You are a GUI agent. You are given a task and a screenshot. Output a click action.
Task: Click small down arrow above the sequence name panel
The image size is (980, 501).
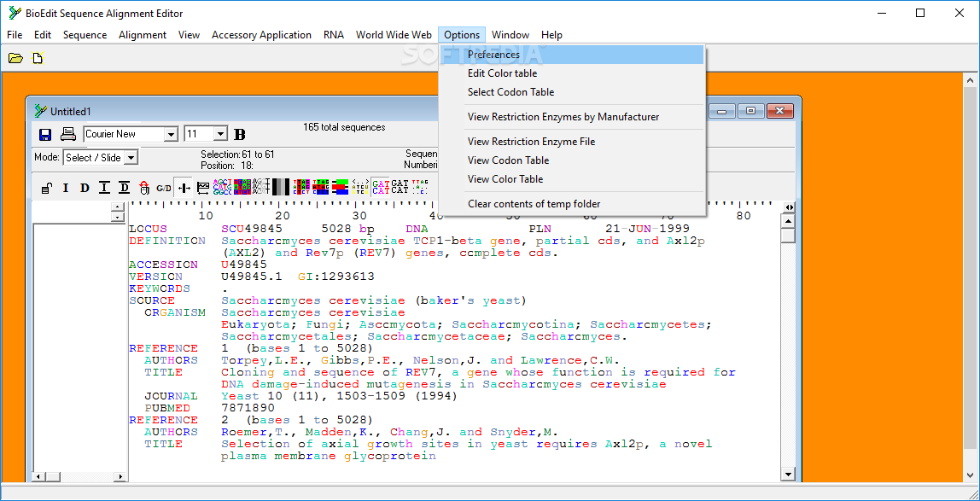[x=117, y=217]
